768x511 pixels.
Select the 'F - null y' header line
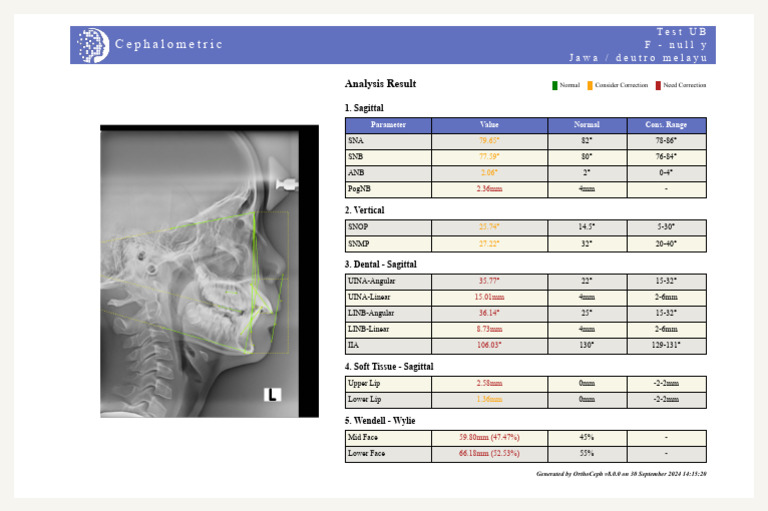pos(675,45)
